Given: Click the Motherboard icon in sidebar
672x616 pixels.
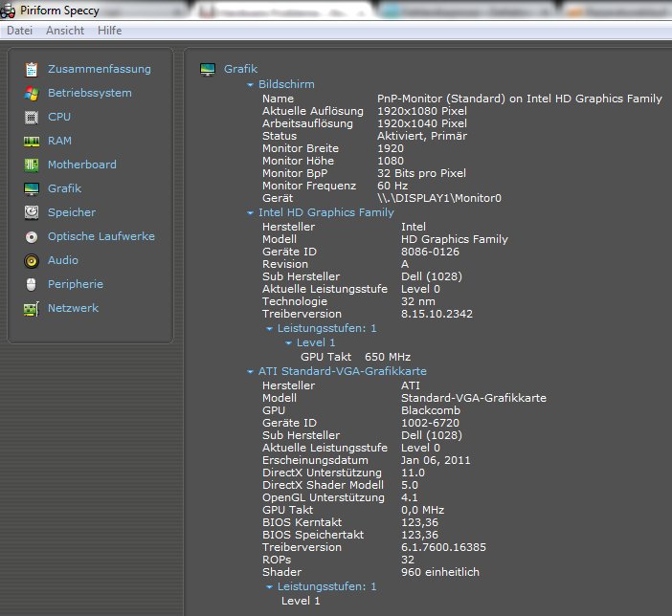Looking at the screenshot, I should [x=32, y=165].
